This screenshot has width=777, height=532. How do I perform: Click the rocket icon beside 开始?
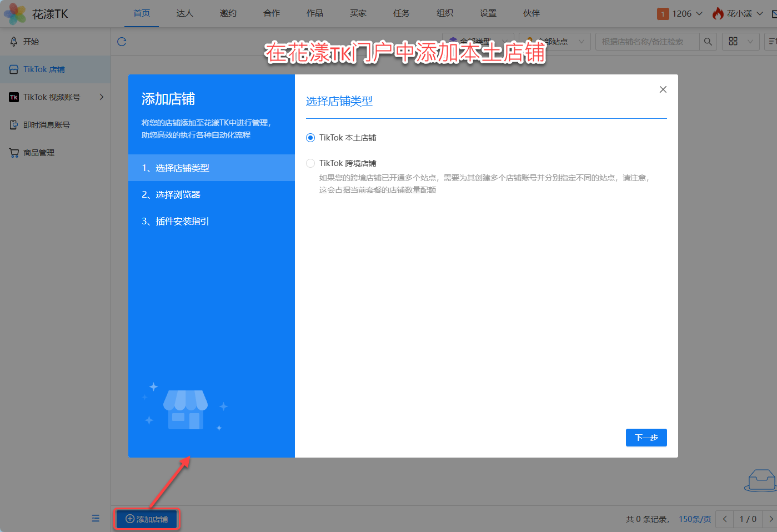click(x=14, y=42)
